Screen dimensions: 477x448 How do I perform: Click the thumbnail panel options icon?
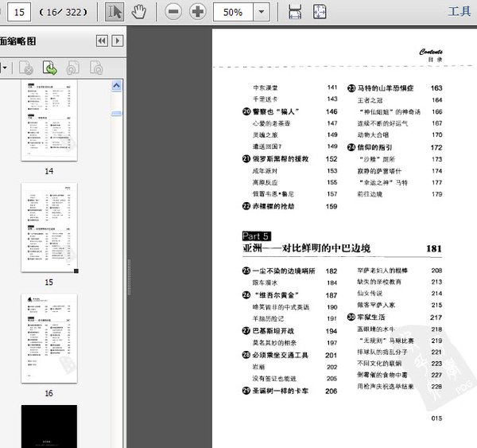[x=2, y=68]
